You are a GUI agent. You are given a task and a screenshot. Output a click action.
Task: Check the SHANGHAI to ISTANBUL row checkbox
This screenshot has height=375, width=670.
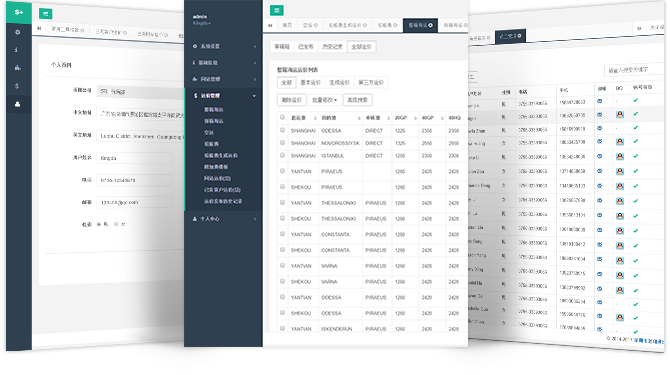tap(282, 155)
